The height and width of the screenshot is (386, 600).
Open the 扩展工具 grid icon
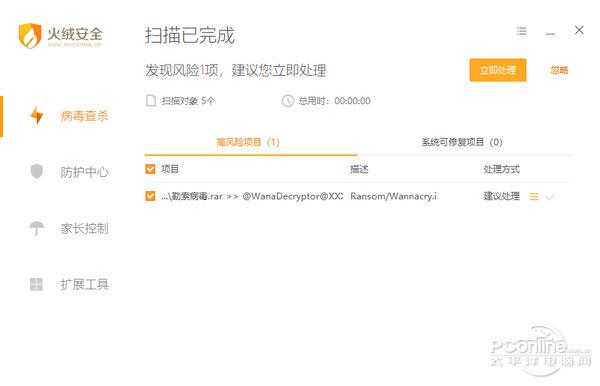37,284
